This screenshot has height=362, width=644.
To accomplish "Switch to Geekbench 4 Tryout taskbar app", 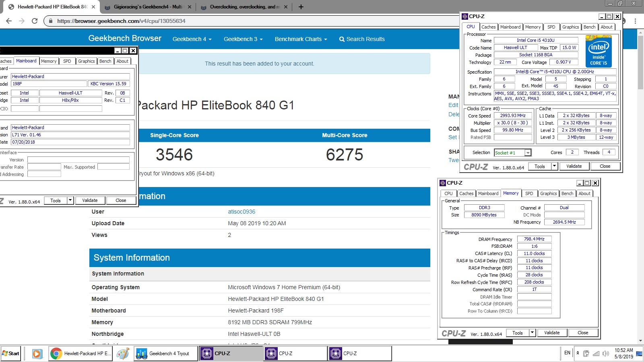I will 166,354.
